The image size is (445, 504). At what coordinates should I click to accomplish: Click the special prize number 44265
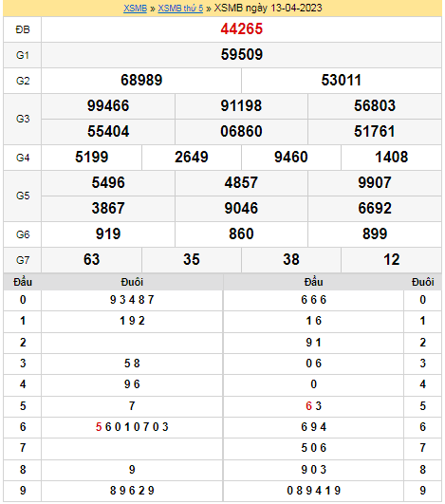(x=242, y=28)
